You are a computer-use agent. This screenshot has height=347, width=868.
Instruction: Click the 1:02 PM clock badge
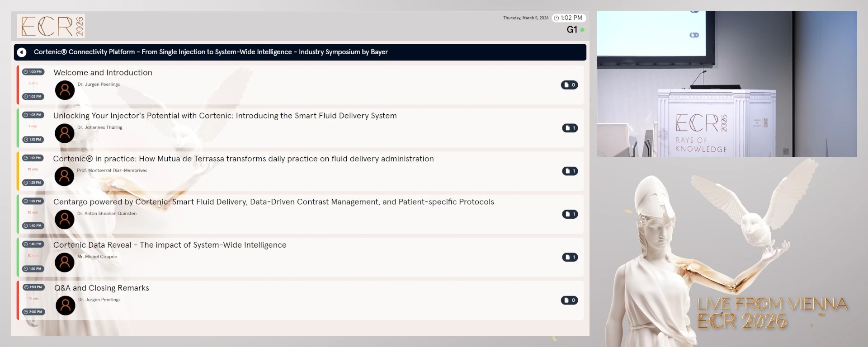coord(569,18)
